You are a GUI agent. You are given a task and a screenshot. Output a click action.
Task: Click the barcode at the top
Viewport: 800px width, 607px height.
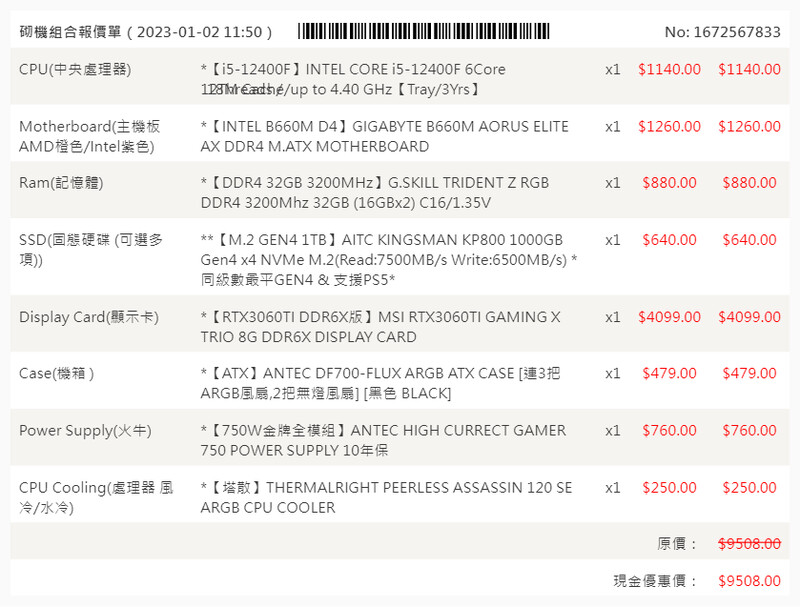(x=423, y=31)
